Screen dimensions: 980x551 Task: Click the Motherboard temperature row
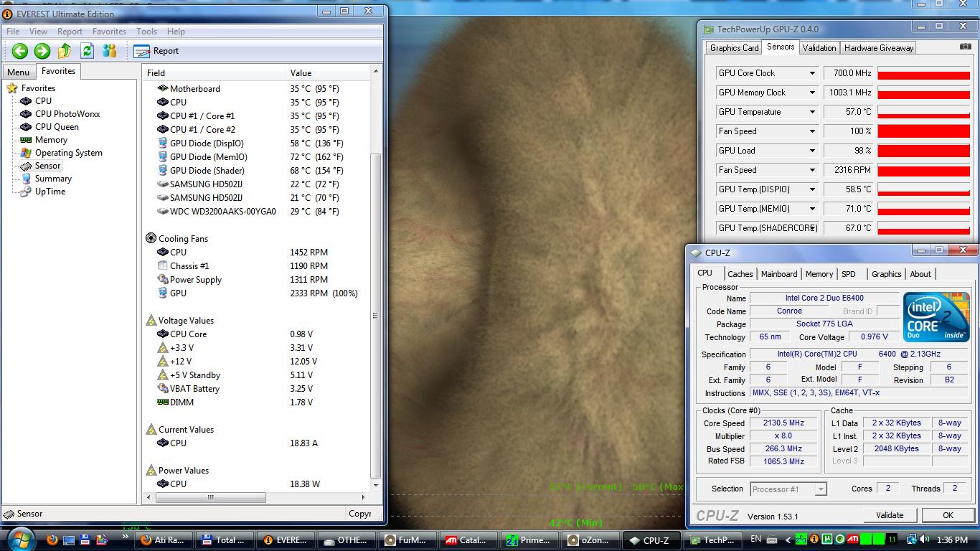pos(257,88)
